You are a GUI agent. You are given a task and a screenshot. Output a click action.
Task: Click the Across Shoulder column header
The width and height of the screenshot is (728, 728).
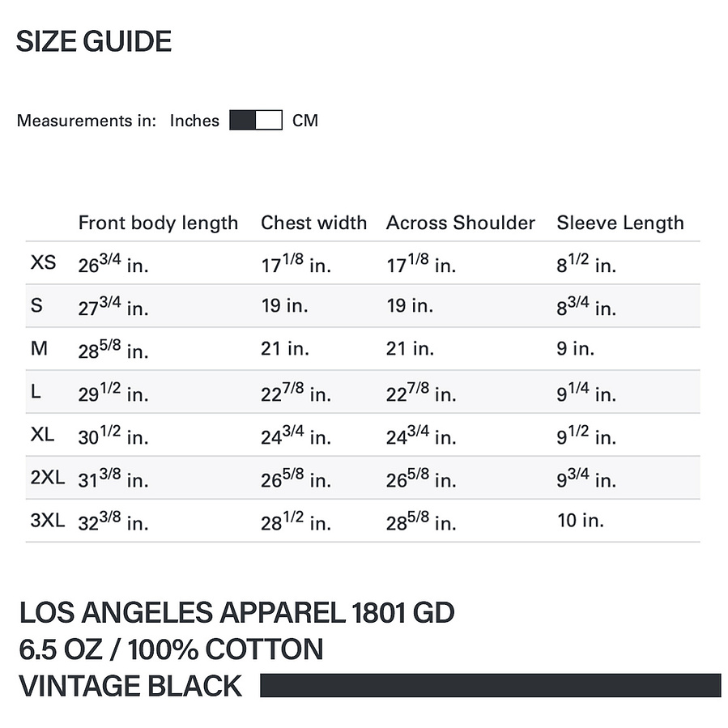pos(461,223)
